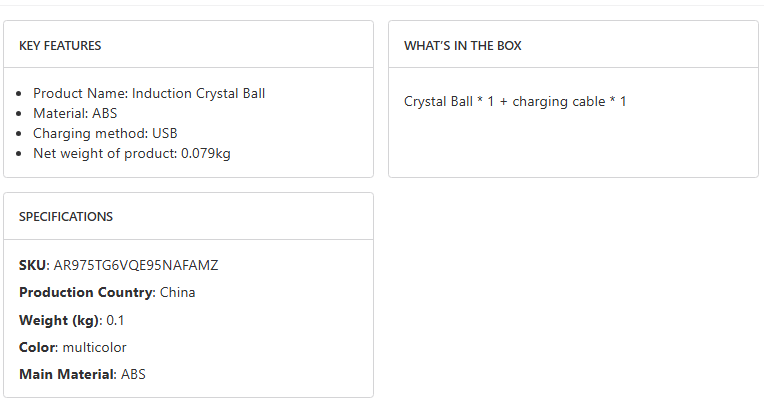Click the China country value
The image size is (764, 405).
(x=178, y=293)
